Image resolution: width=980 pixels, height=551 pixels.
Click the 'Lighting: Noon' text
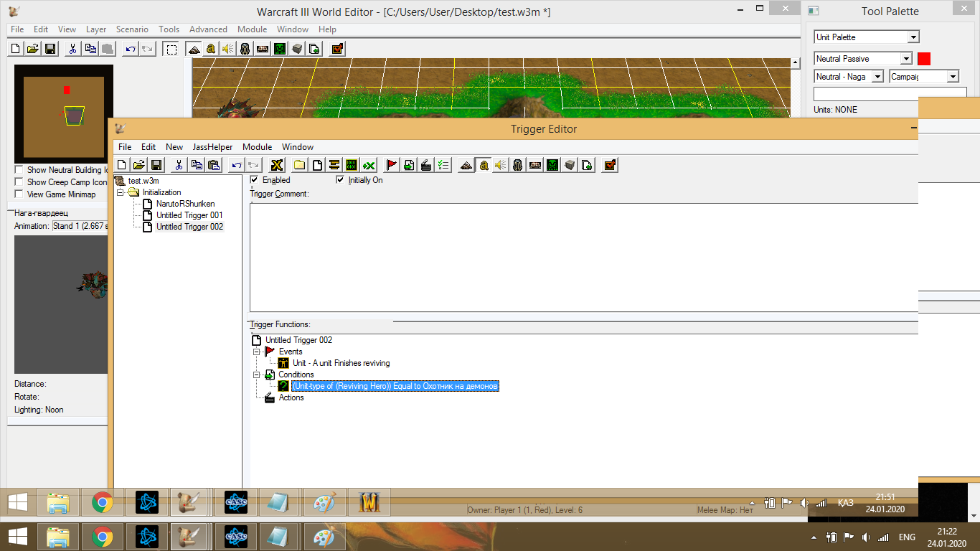click(x=39, y=410)
